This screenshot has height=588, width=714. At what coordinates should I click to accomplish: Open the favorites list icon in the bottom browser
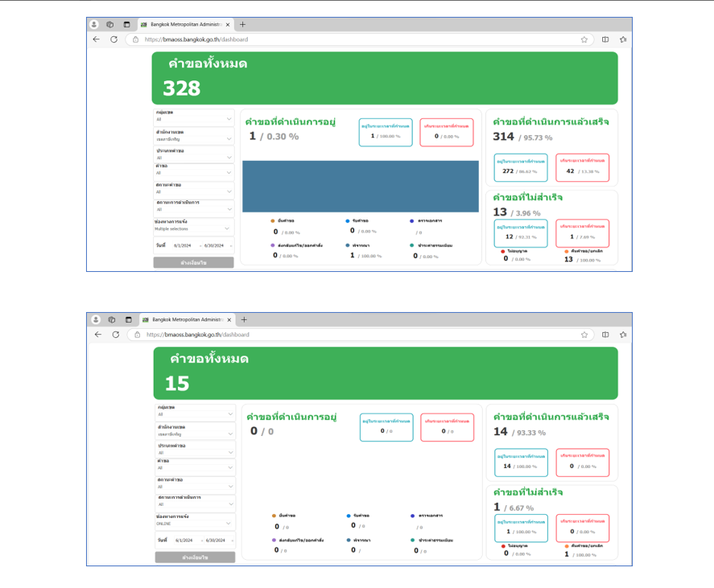[624, 335]
